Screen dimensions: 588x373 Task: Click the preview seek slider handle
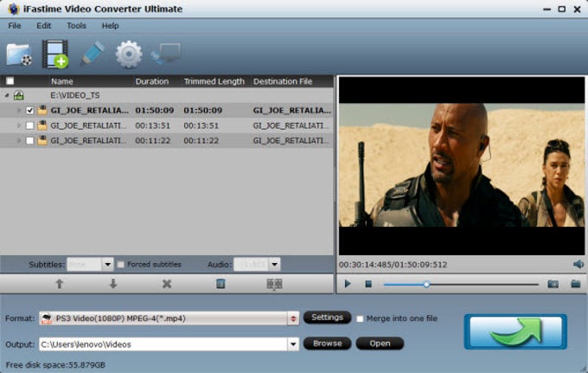coord(426,285)
